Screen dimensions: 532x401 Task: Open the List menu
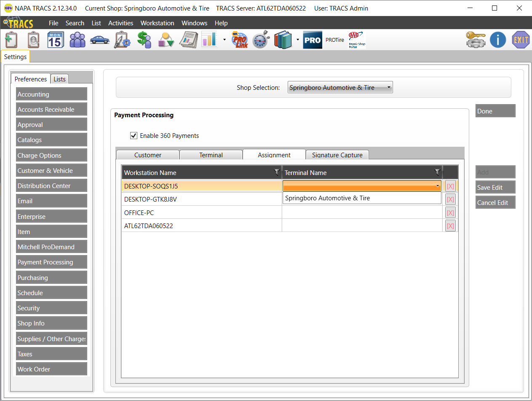(x=96, y=23)
